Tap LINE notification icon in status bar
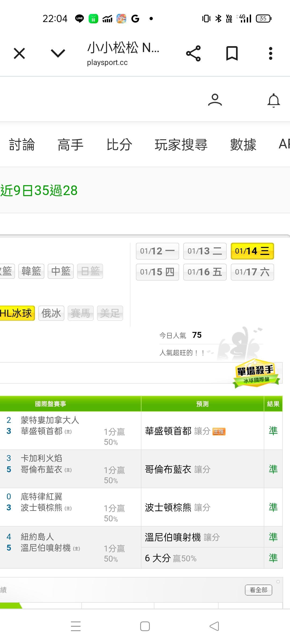This screenshot has height=644, width=290. tap(79, 19)
